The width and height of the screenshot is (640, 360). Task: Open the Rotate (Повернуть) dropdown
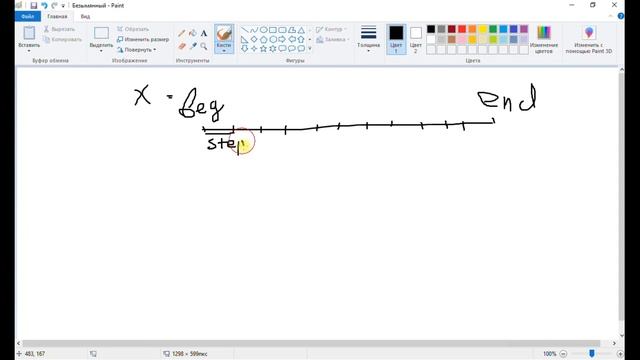137,49
